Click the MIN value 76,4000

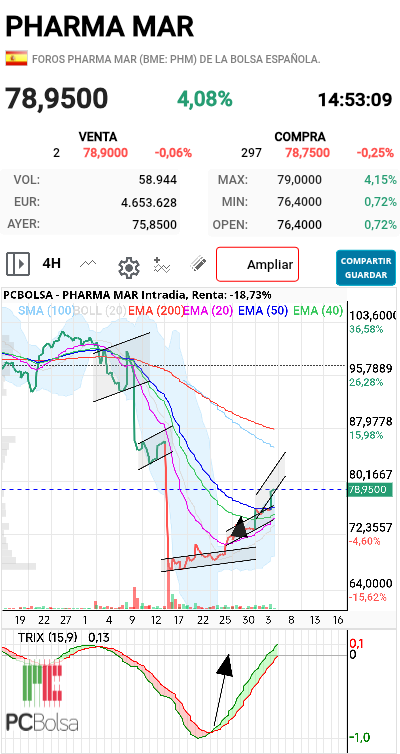(x=300, y=202)
